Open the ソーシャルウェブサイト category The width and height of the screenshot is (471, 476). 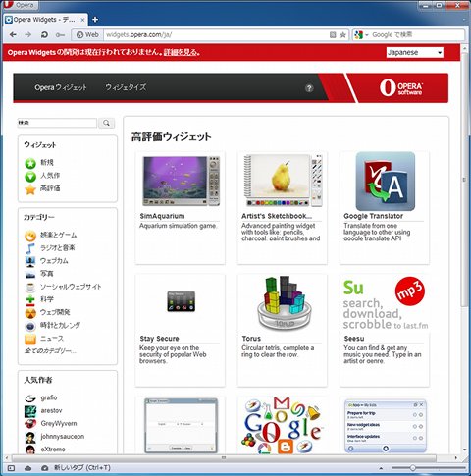pyautogui.click(x=71, y=287)
